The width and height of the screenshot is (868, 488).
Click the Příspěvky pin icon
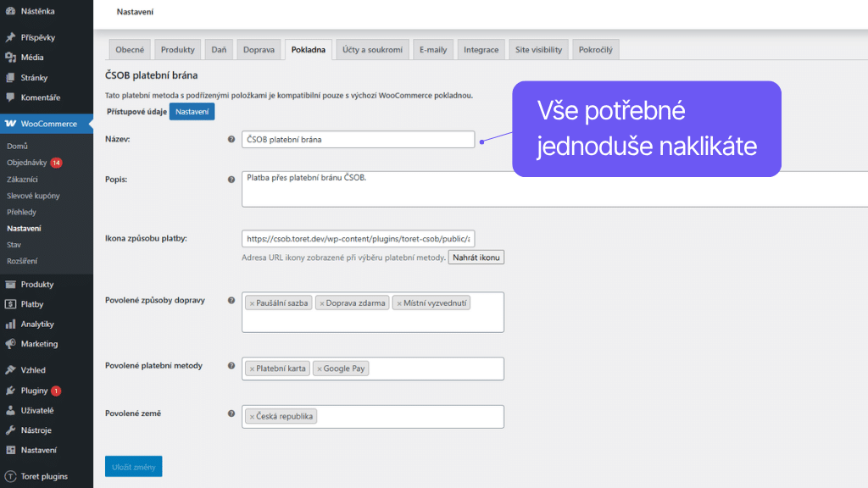tap(10, 37)
